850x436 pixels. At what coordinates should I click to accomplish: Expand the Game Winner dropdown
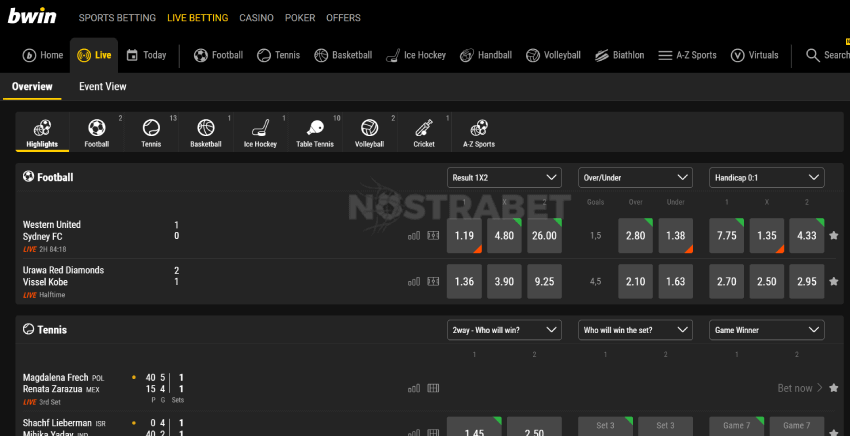pos(767,330)
